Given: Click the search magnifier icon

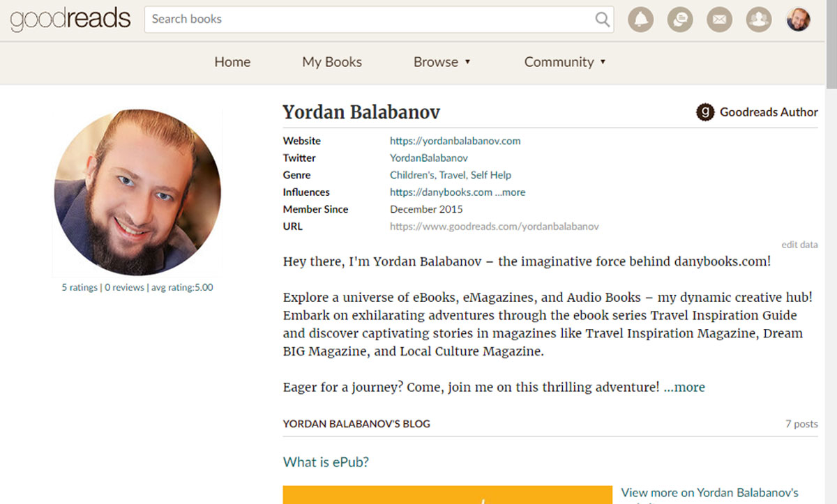Looking at the screenshot, I should (601, 19).
